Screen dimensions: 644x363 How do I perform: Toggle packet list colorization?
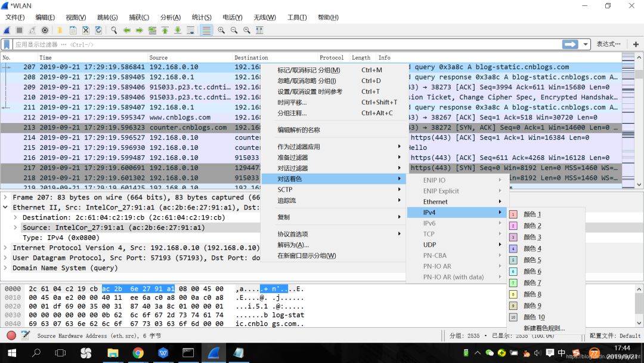pyautogui.click(x=206, y=30)
